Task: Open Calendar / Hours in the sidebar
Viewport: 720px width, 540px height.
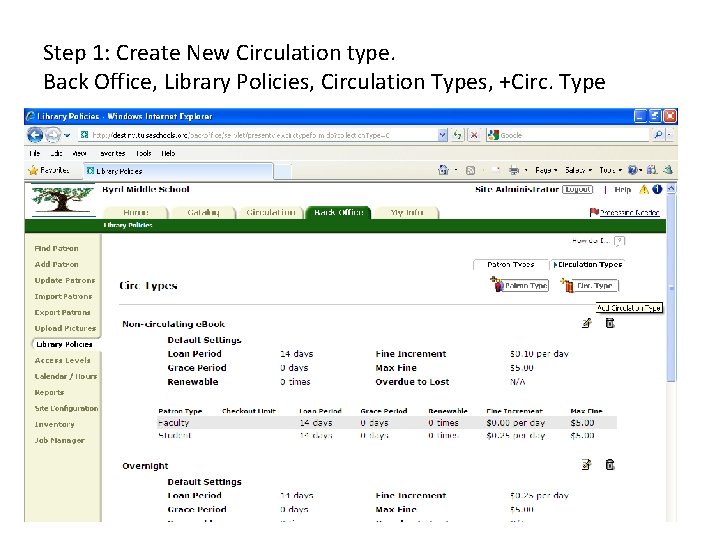Action: point(66,377)
